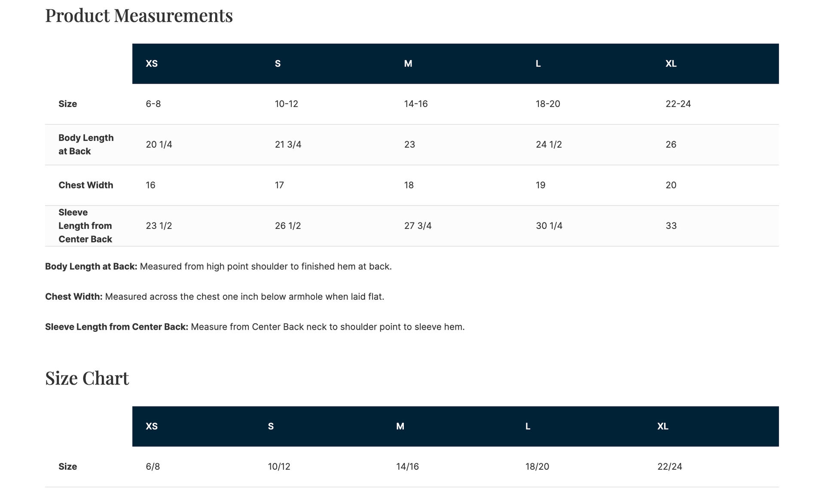
Task: Click the 21 3/4 body length value
Action: coord(288,145)
